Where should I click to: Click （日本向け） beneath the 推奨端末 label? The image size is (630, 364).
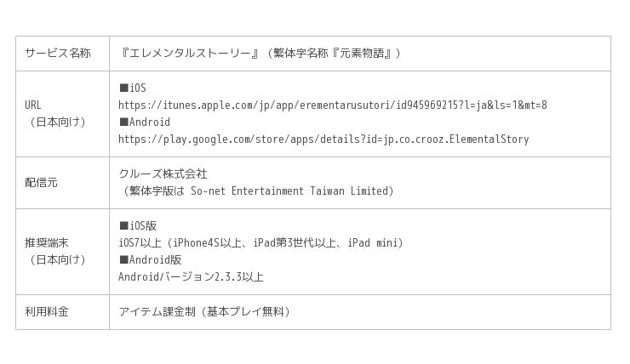[x=58, y=260]
